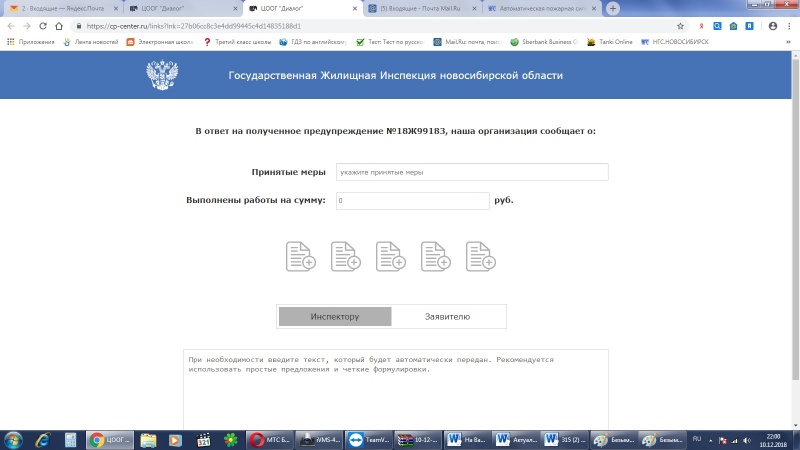The width and height of the screenshot is (800, 450).
Task: Open a new browser tab
Action: coord(612,8)
